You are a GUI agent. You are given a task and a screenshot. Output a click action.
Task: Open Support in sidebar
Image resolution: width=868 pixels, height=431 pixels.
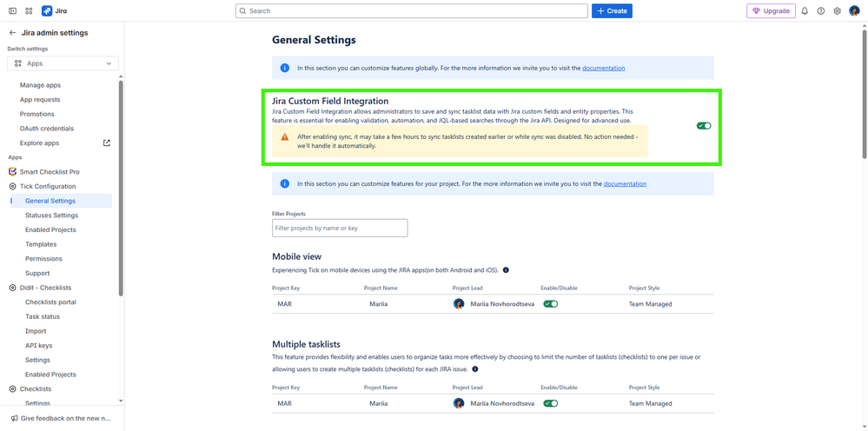point(37,274)
